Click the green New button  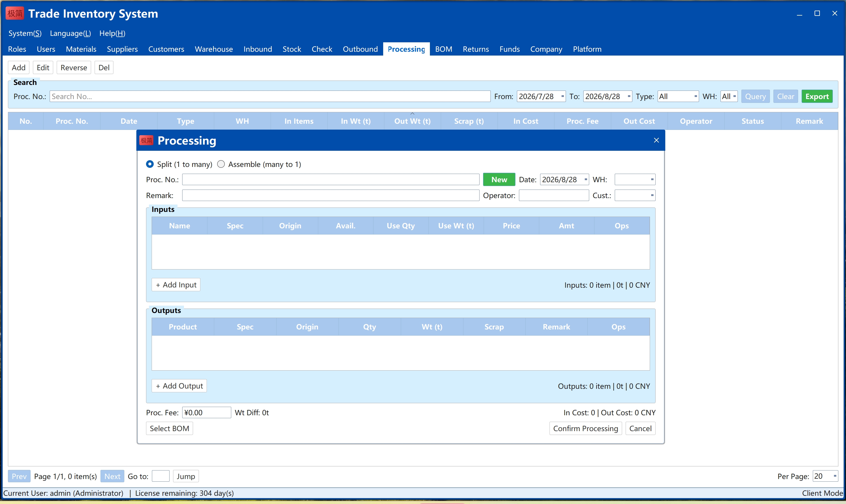(x=499, y=179)
